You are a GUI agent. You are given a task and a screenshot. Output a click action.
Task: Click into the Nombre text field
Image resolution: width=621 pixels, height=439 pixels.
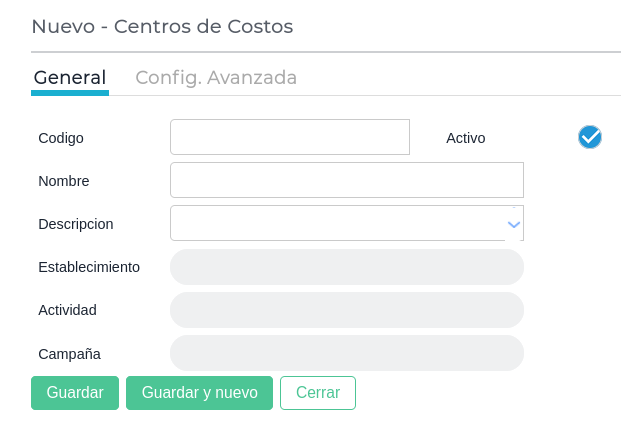[347, 180]
